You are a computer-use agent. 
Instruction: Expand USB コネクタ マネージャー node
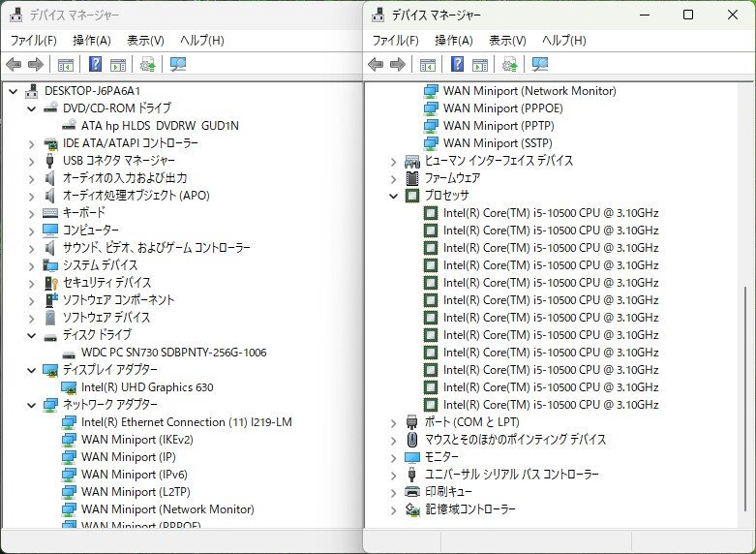31,161
